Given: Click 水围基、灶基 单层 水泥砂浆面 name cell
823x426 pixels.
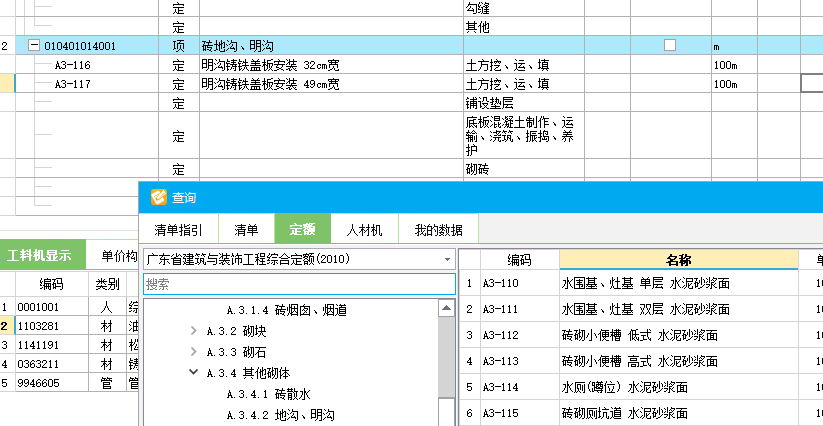Looking at the screenshot, I should (679, 283).
